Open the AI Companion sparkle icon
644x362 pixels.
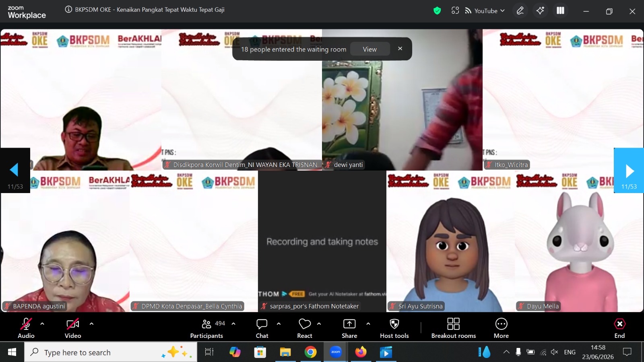[x=540, y=11]
